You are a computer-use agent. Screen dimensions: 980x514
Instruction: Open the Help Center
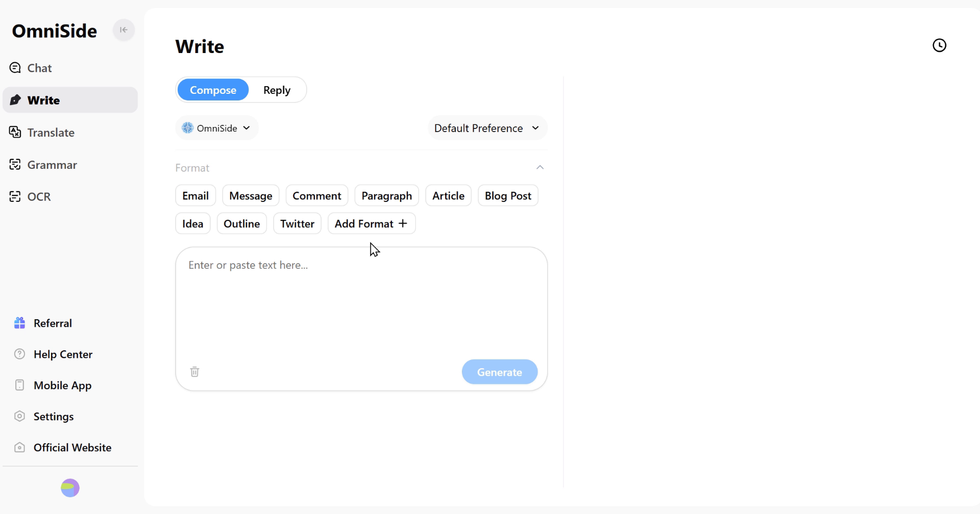[62, 354]
